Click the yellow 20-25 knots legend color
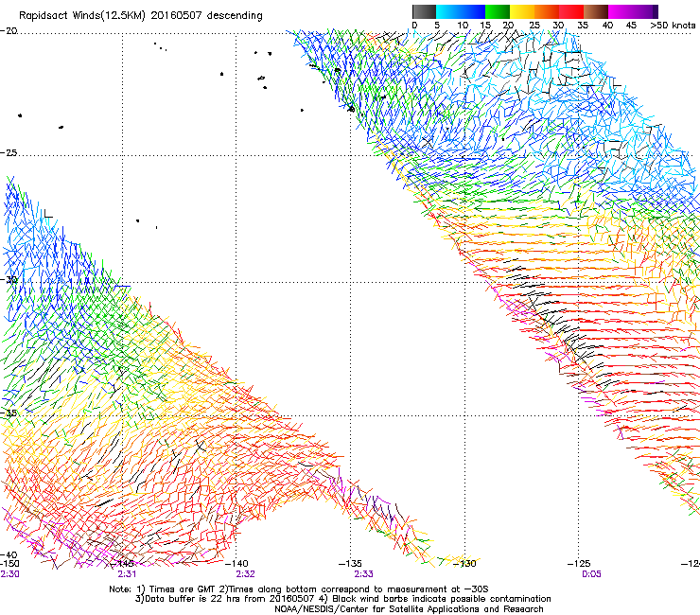This screenshot has width=700, height=615. pyautogui.click(x=522, y=11)
